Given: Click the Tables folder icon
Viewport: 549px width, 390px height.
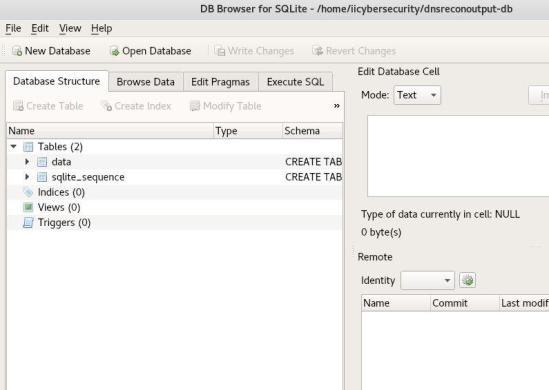Looking at the screenshot, I should [28, 147].
